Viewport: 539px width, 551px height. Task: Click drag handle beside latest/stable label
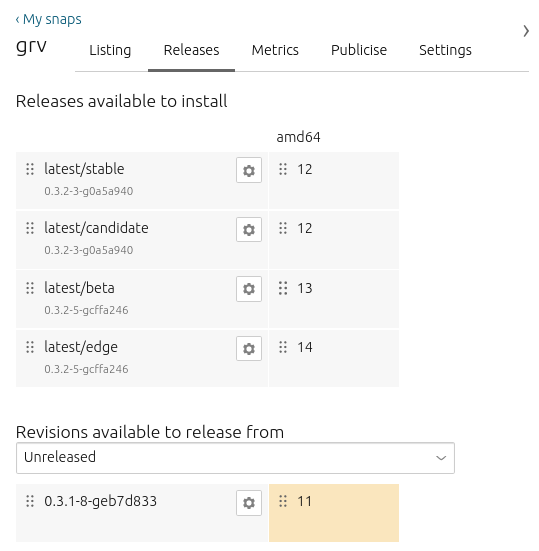(30, 169)
